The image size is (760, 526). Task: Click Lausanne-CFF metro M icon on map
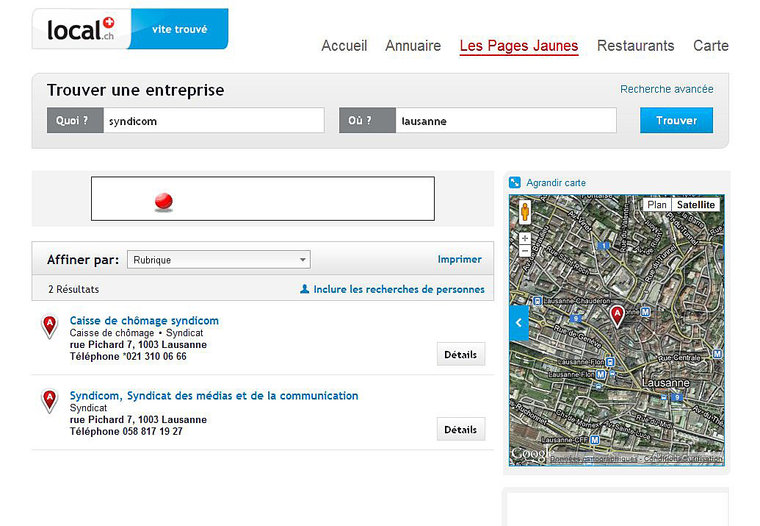click(x=594, y=440)
